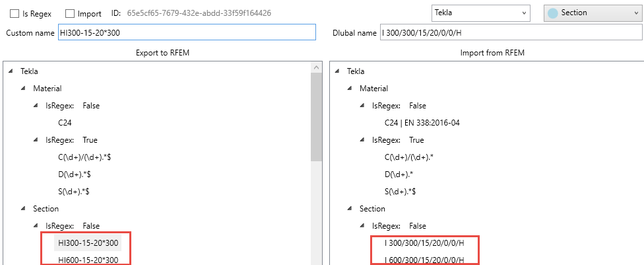Click the blue circle Section icon
Image resolution: width=644 pixels, height=265 pixels.
(x=553, y=13)
